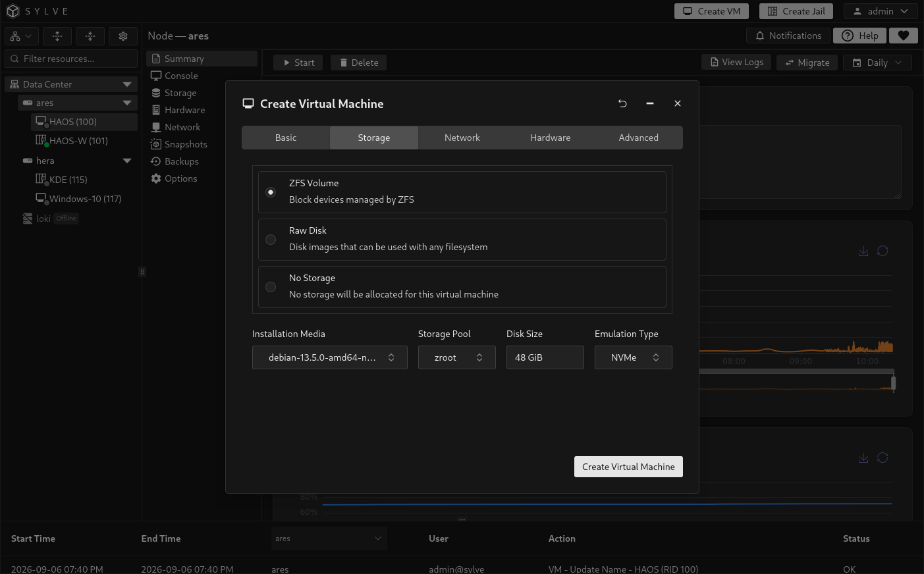
Task: Minimize the Create Virtual Machine dialog
Action: pos(650,103)
